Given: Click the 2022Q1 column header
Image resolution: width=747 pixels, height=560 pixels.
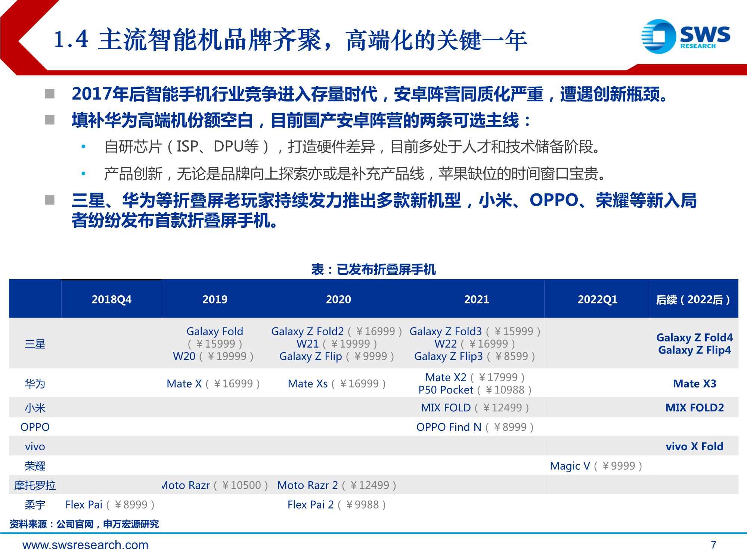Looking at the screenshot, I should point(598,299).
